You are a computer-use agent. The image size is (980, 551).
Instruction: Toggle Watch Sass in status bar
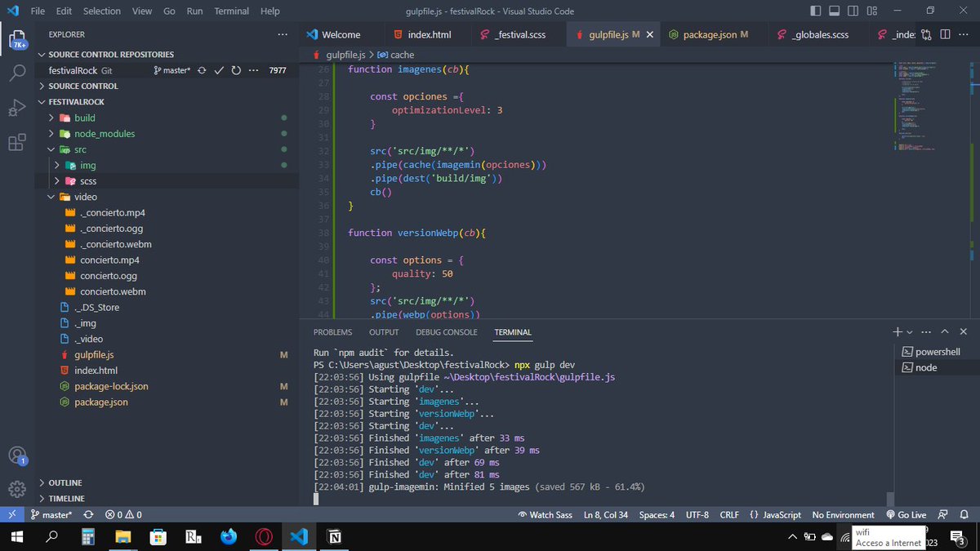pos(546,515)
